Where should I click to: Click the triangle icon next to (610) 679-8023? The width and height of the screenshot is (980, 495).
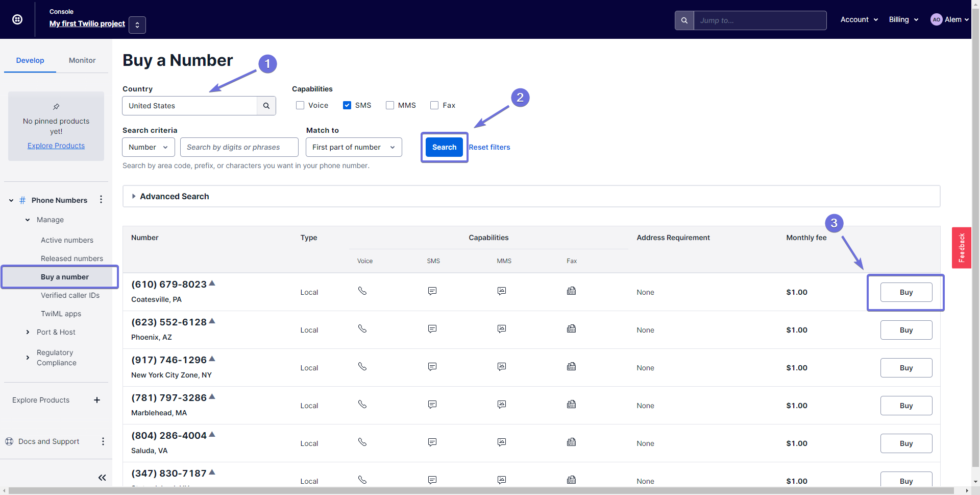click(212, 283)
